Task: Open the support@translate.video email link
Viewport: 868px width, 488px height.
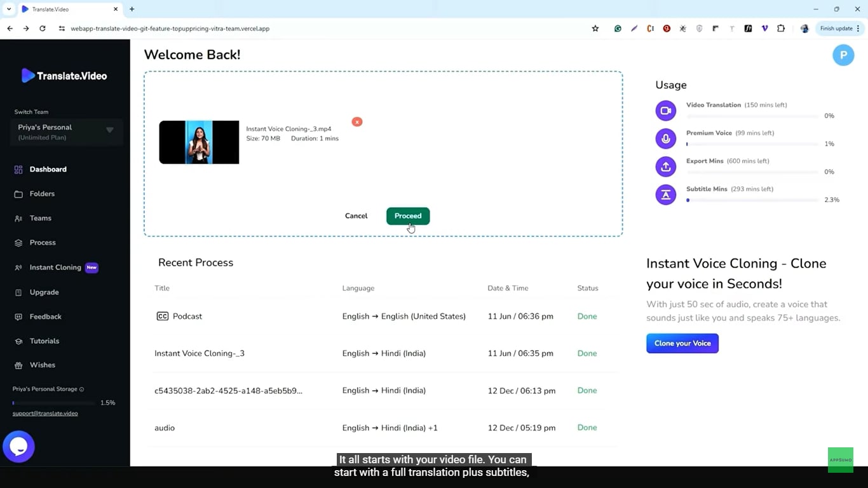Action: point(45,414)
